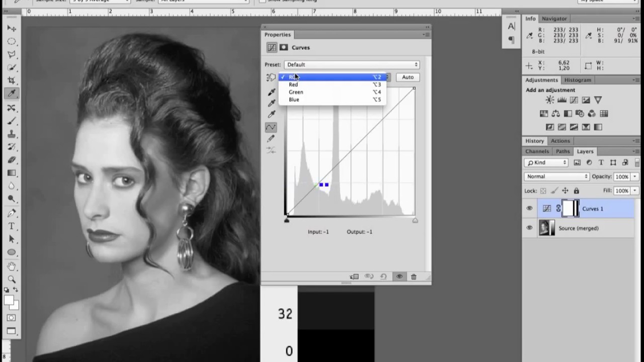Image resolution: width=644 pixels, height=362 pixels.
Task: Open the Actions tab
Action: tap(560, 141)
